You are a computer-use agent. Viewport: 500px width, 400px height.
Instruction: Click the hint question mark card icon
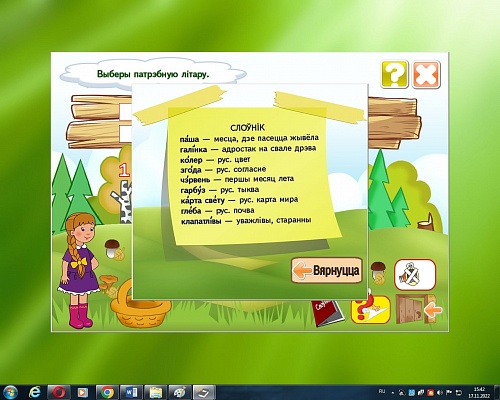(370, 310)
